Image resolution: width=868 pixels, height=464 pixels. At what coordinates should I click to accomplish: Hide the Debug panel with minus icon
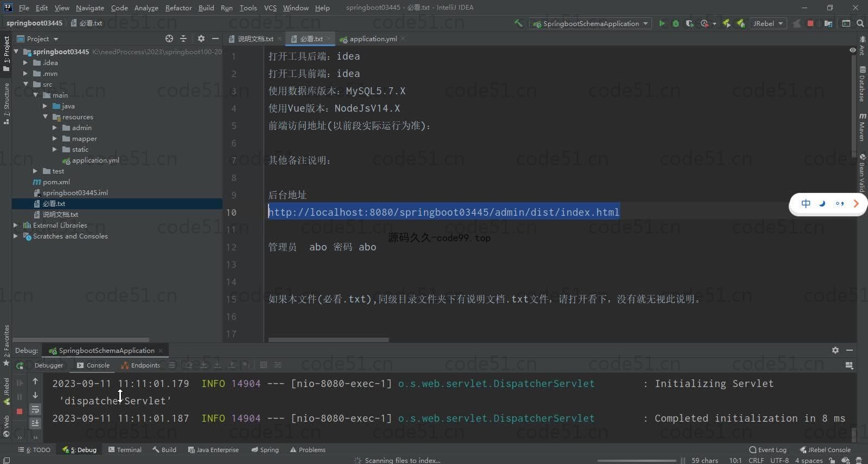(850, 350)
